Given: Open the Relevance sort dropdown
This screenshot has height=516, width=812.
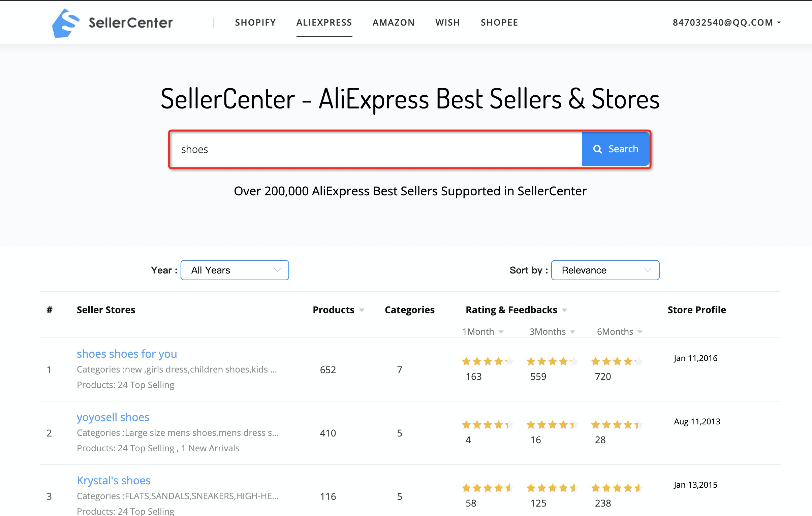Looking at the screenshot, I should point(605,270).
